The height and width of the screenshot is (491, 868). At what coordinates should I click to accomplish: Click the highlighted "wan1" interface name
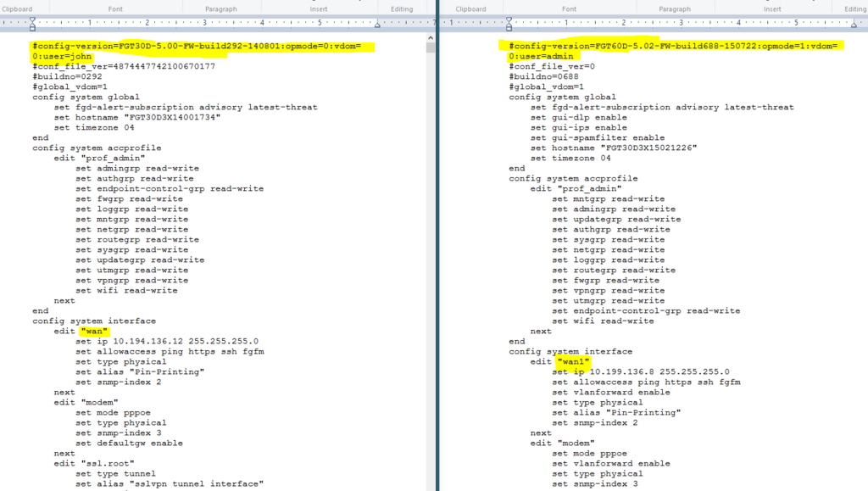pyautogui.click(x=574, y=361)
